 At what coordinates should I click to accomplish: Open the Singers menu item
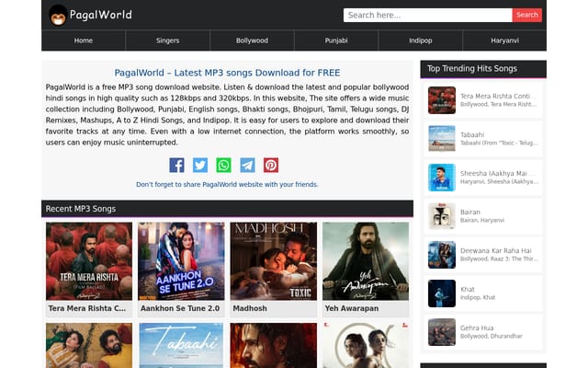[x=167, y=40]
